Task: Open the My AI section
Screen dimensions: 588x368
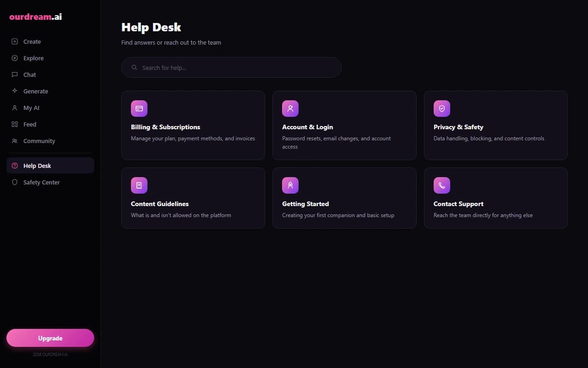Action: 50,108
